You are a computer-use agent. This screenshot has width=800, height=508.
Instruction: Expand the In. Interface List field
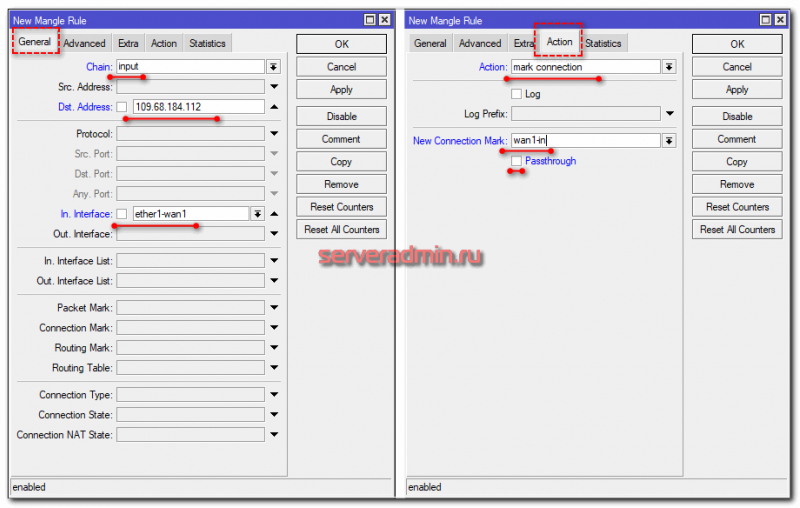coord(274,261)
